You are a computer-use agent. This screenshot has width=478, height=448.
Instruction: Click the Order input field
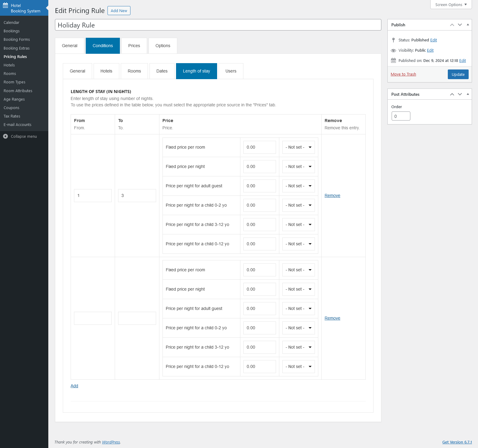[x=401, y=116]
